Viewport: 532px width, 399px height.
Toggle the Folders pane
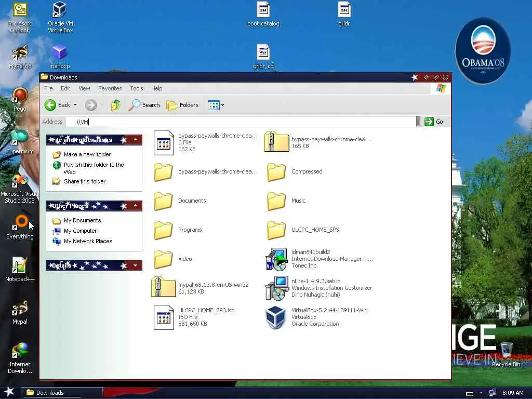click(x=182, y=105)
